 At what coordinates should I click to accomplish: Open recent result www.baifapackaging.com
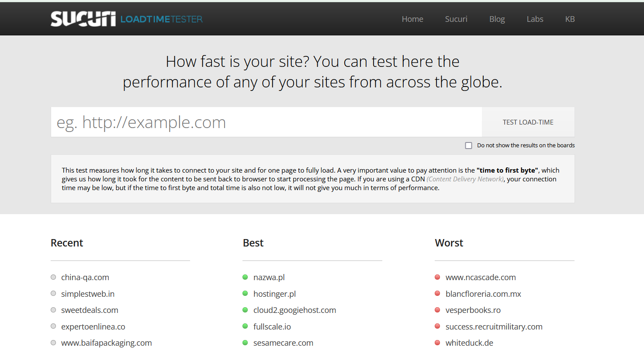pos(107,343)
